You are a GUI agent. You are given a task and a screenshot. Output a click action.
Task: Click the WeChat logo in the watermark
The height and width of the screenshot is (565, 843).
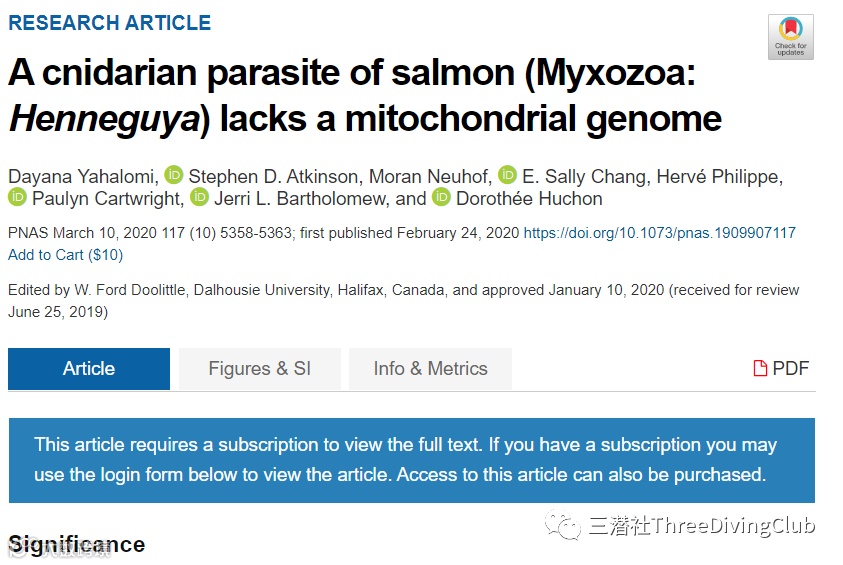click(x=561, y=526)
